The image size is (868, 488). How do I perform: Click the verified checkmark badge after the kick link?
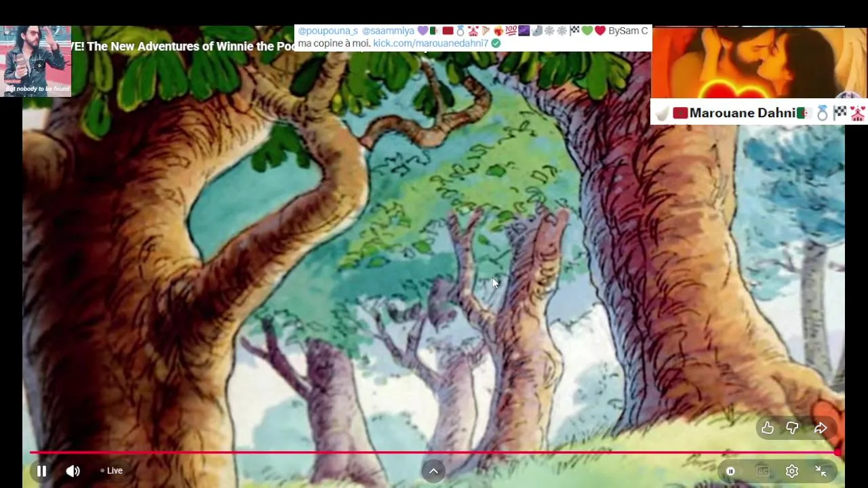(496, 43)
